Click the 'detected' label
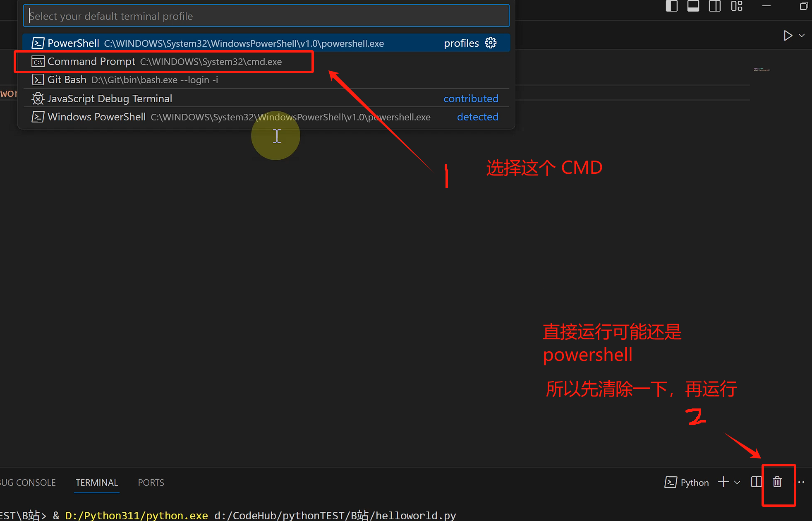The width and height of the screenshot is (812, 521). (x=478, y=117)
